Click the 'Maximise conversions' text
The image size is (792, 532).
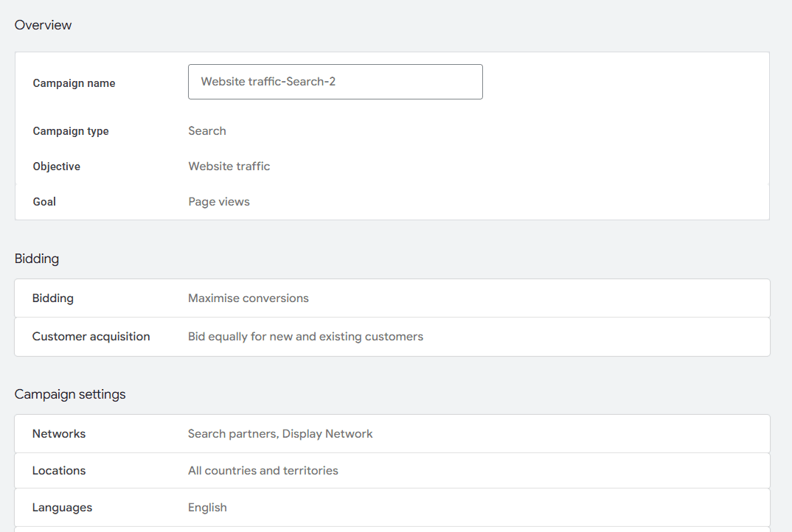249,298
